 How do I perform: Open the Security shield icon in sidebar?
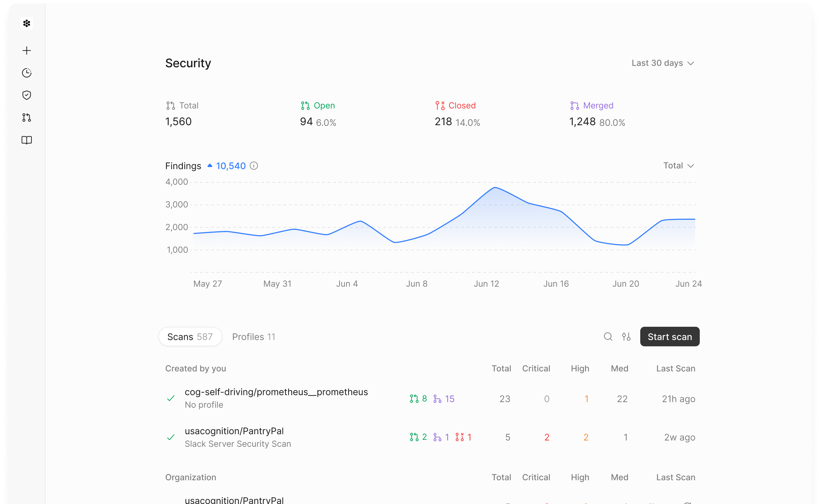pos(27,95)
